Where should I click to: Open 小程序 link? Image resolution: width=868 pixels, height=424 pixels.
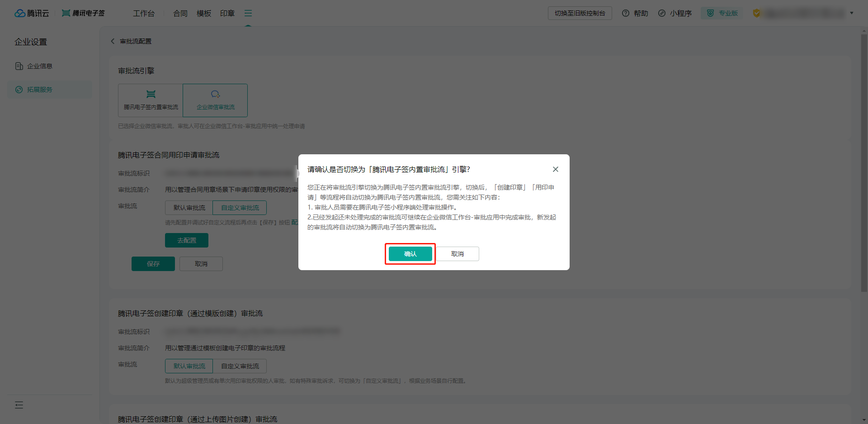[x=675, y=13]
